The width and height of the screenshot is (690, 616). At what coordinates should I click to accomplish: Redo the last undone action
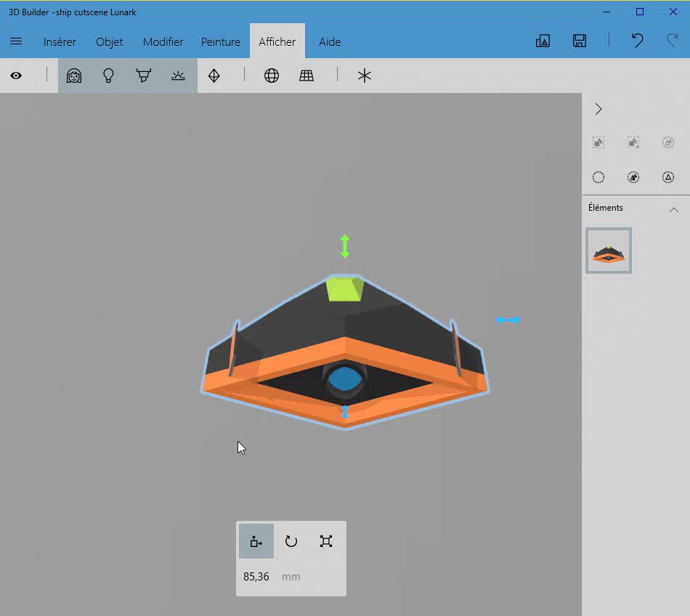(x=673, y=41)
